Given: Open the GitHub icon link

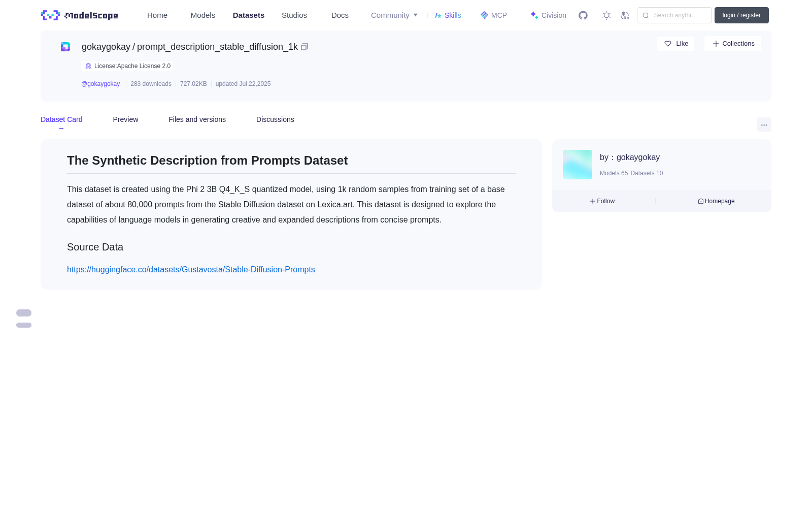Looking at the screenshot, I should pos(583,15).
